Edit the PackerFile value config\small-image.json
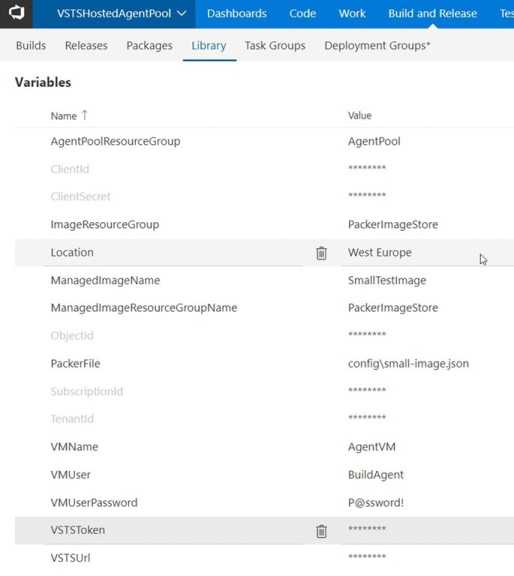 [x=408, y=364]
